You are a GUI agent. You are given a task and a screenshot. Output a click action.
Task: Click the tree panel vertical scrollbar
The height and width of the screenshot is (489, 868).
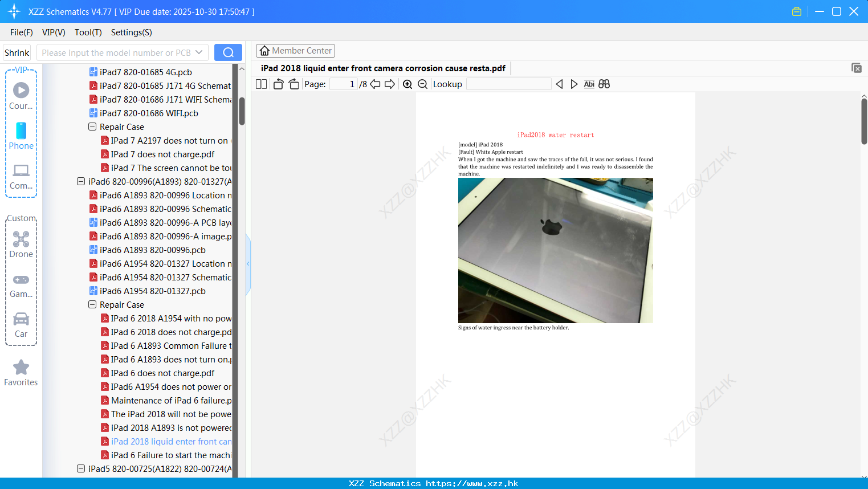[x=242, y=111]
